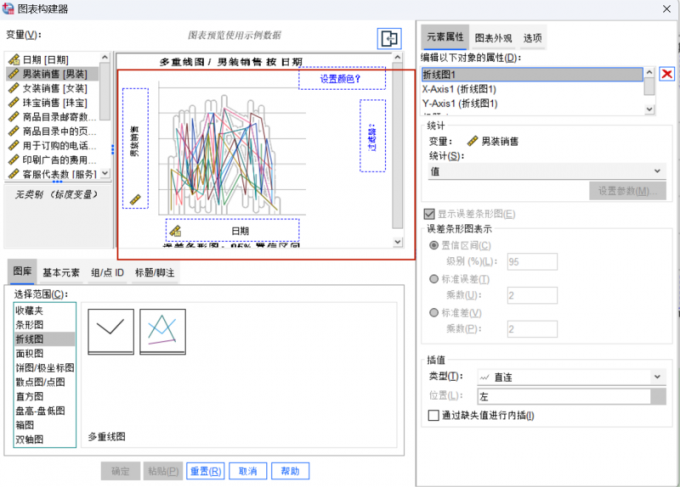
Task: Click the ruler icon next to 变量: 男装销售
Action: tap(472, 141)
